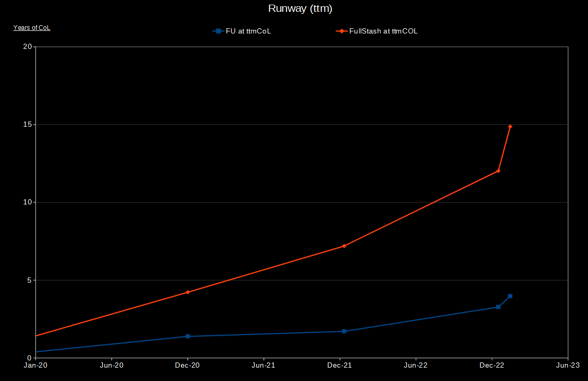Select the blue data point at Dec-20
The width and height of the screenshot is (588, 381).
[188, 336]
